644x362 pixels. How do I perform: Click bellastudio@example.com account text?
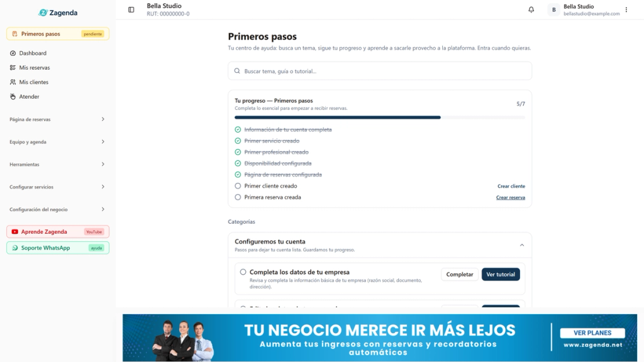click(591, 14)
